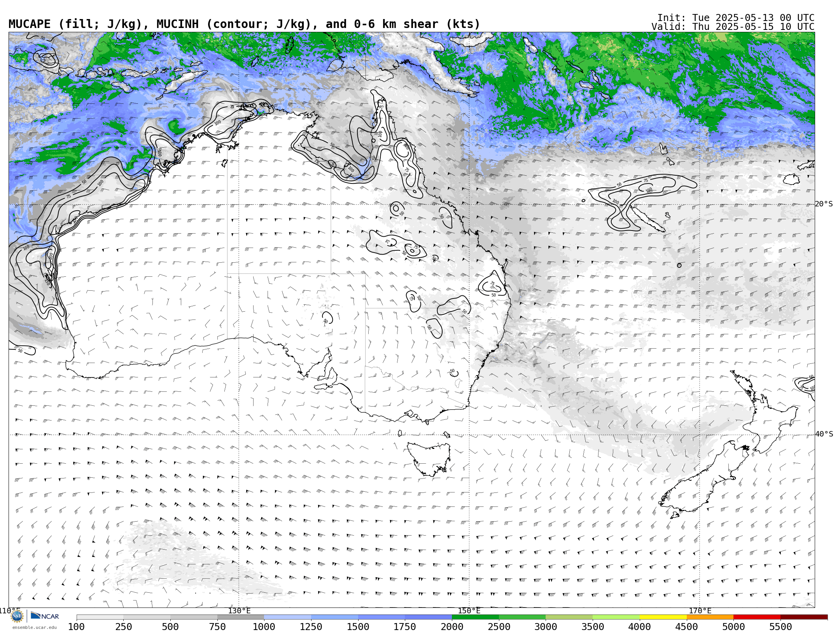Click the 500 colorbar tick label
This screenshot has width=840, height=632.
pos(170,627)
